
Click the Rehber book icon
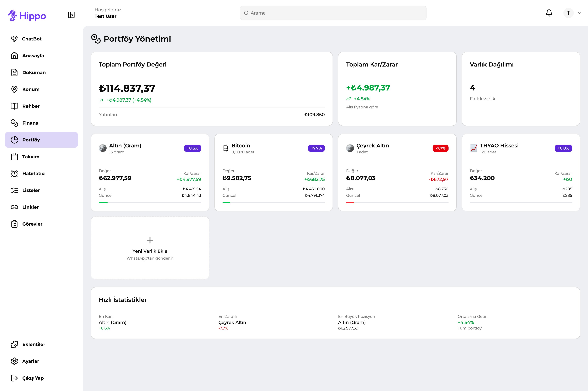(14, 106)
